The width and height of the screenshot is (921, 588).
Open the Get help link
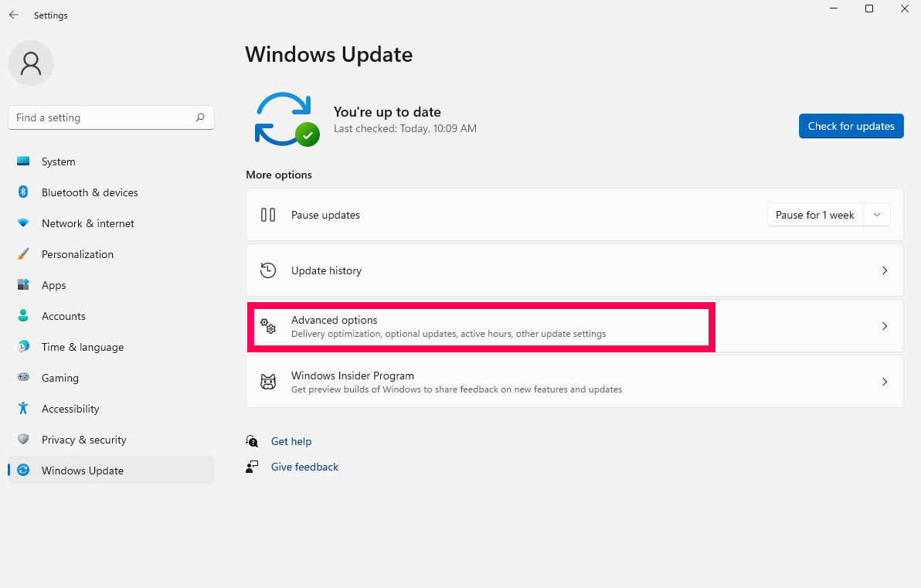point(291,441)
